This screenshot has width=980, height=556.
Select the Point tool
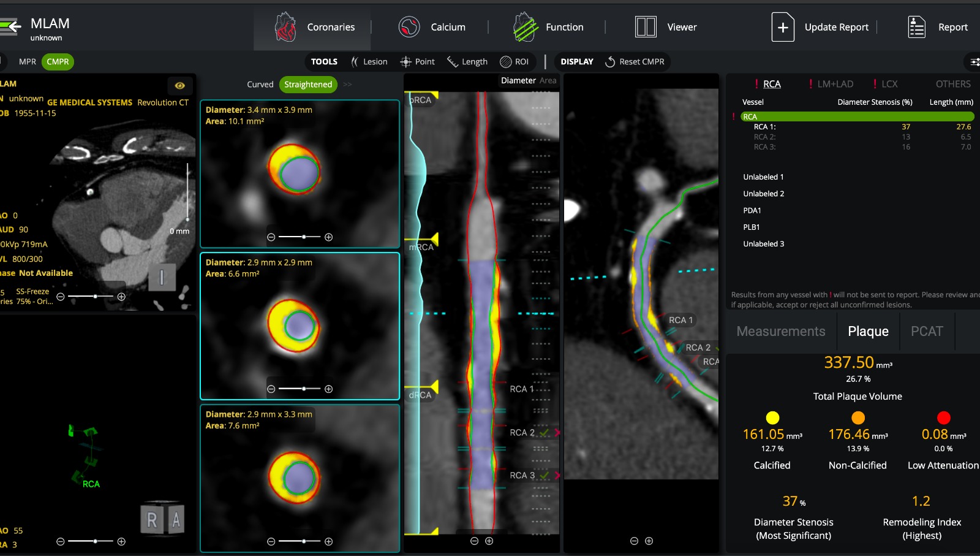[x=417, y=62]
